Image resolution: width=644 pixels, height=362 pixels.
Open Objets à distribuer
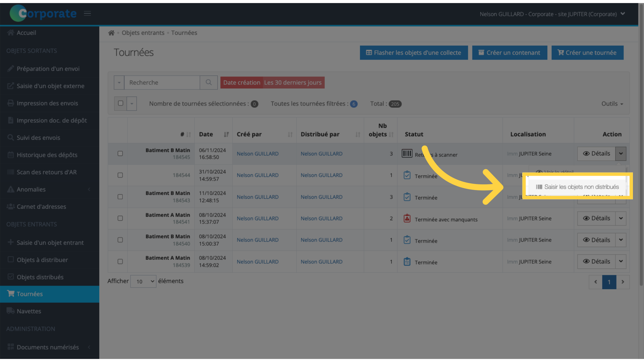click(50, 260)
